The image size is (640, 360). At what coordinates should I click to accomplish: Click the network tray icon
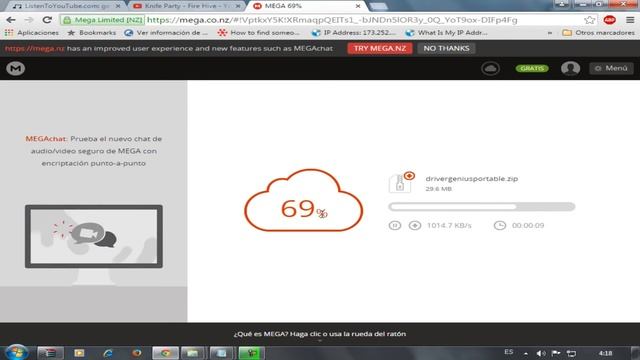click(571, 353)
